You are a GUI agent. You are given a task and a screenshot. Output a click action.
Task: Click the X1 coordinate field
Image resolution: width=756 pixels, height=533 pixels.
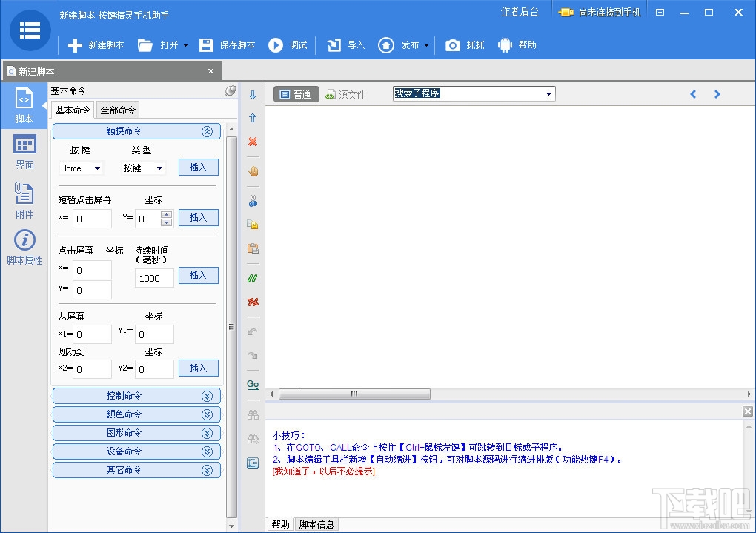[x=92, y=334]
